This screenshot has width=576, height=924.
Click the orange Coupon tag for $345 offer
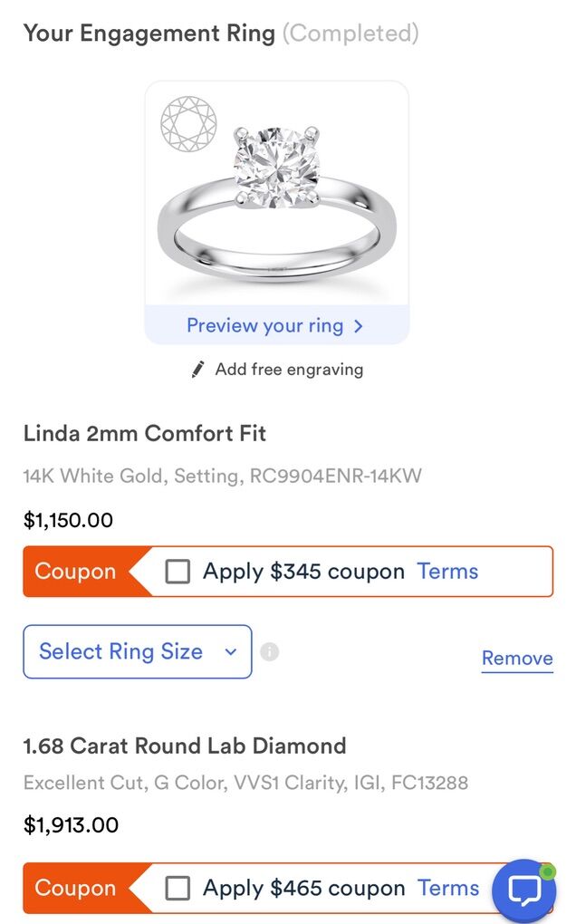(76, 572)
